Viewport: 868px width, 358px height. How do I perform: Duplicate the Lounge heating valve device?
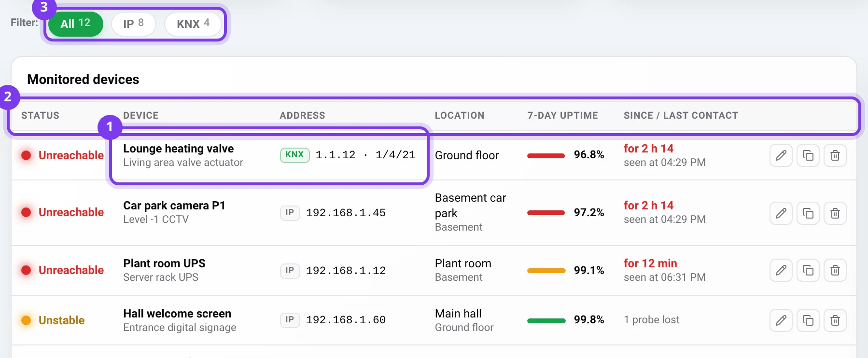tap(808, 155)
